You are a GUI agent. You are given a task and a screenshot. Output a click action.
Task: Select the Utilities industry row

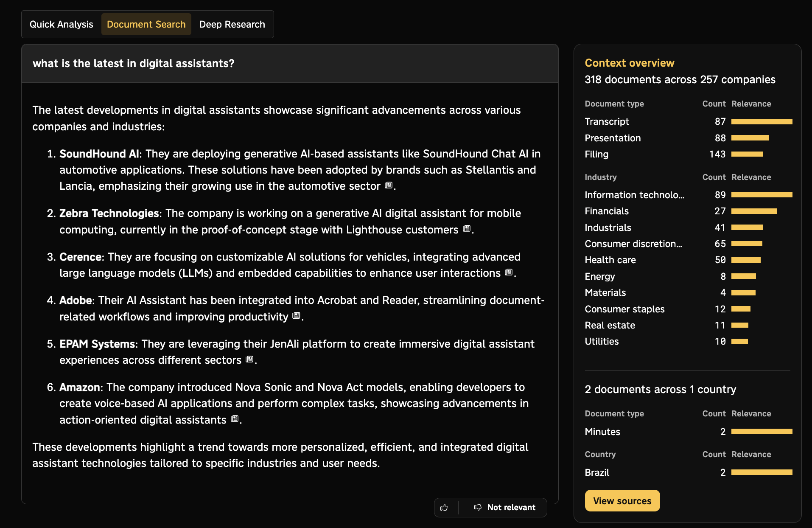click(x=688, y=341)
